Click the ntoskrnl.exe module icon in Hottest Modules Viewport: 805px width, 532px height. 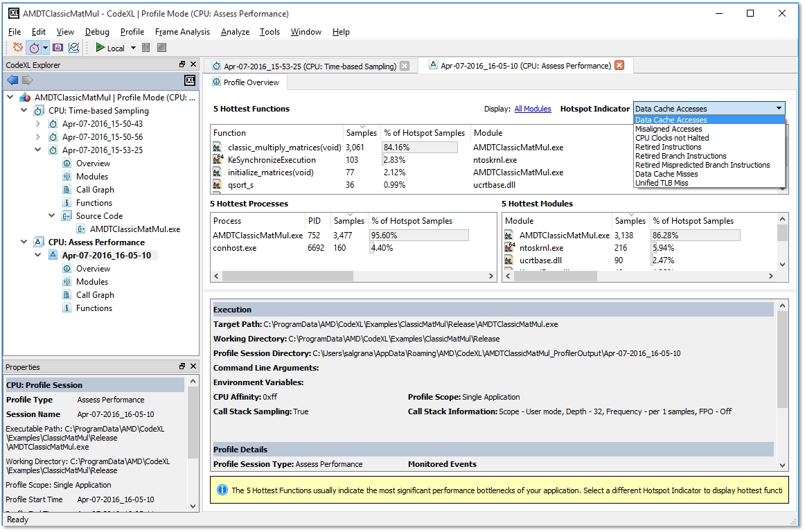509,247
